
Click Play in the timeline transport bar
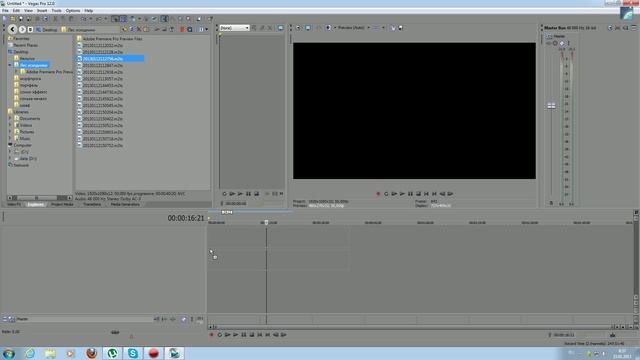[x=236, y=335]
